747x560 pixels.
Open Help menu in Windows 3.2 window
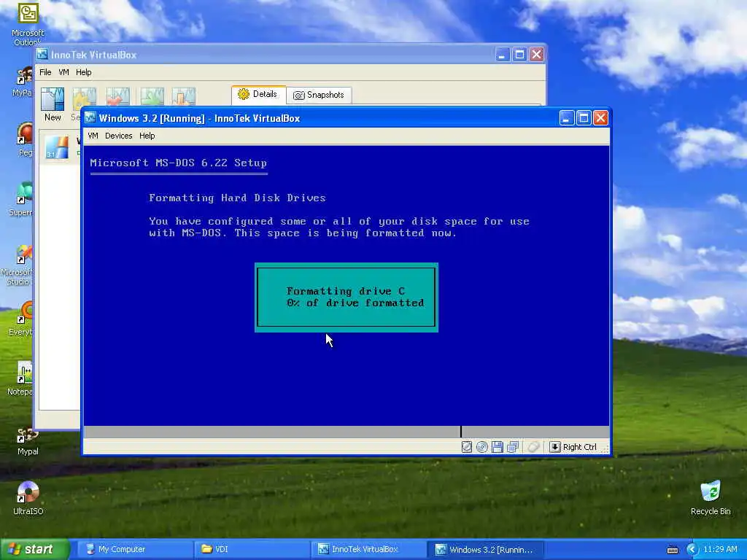tap(147, 136)
